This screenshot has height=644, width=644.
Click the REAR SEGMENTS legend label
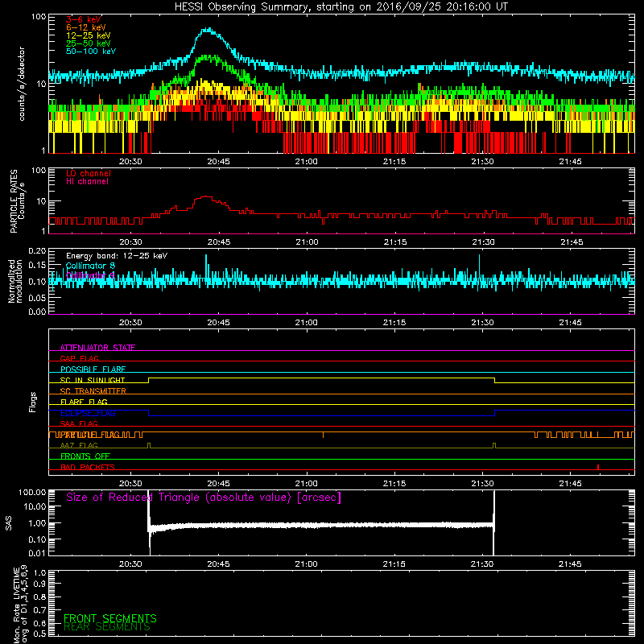pos(107,627)
